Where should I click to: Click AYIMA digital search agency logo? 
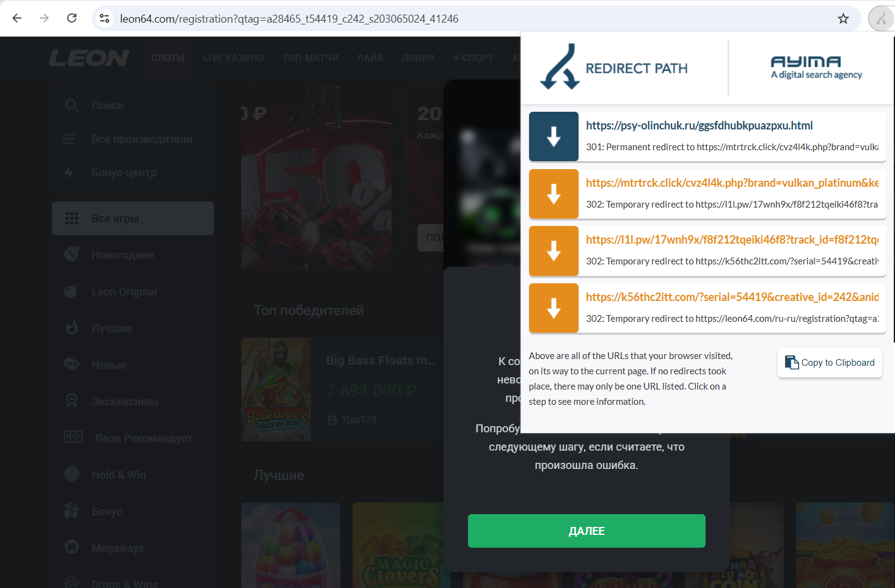tap(816, 68)
